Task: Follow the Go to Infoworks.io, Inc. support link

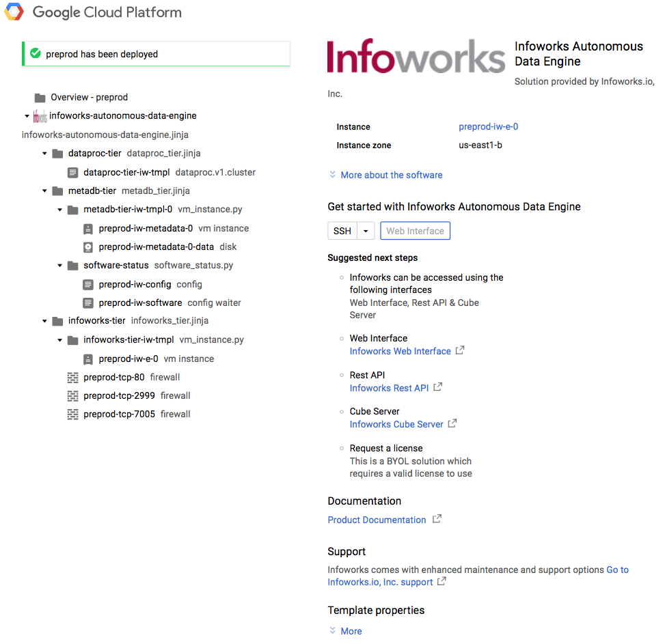Action: [478, 576]
